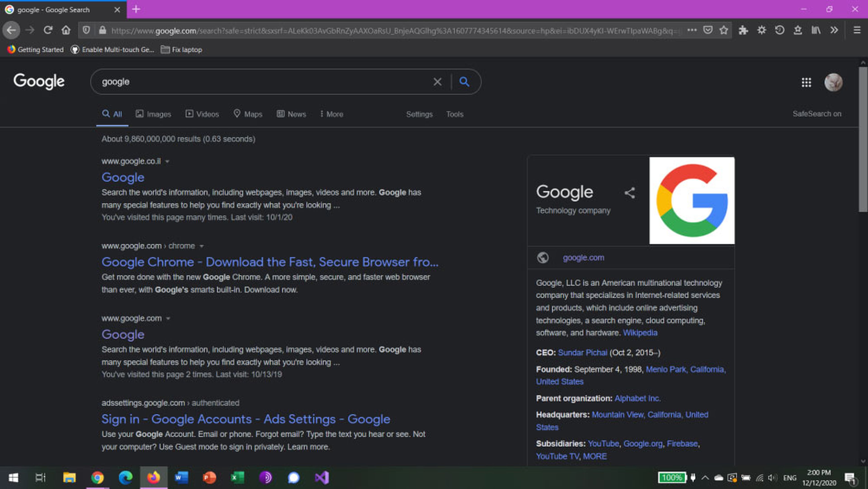Click the Firefox browser taskbar icon
Image resolution: width=868 pixels, height=489 pixels.
(153, 477)
